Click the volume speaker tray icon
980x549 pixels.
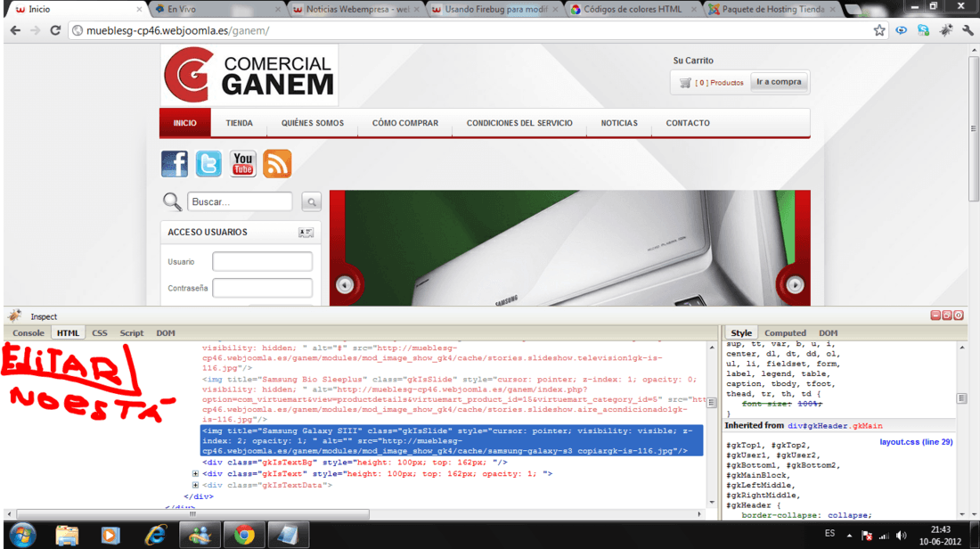click(902, 536)
